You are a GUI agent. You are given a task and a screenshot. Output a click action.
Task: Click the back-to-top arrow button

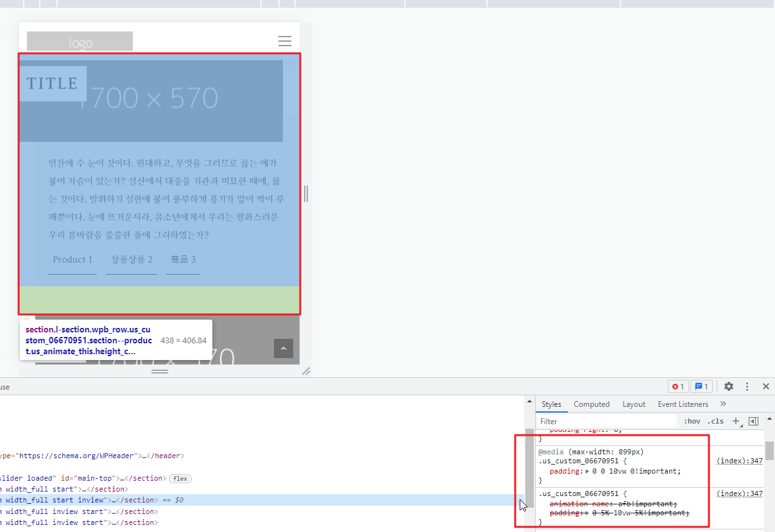(x=284, y=348)
